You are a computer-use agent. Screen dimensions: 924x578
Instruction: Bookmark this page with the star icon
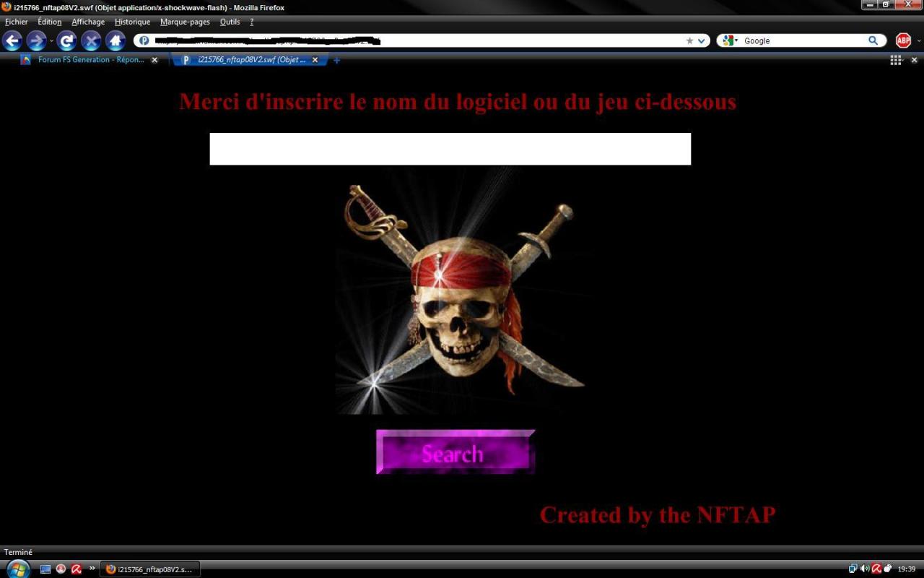tap(689, 41)
